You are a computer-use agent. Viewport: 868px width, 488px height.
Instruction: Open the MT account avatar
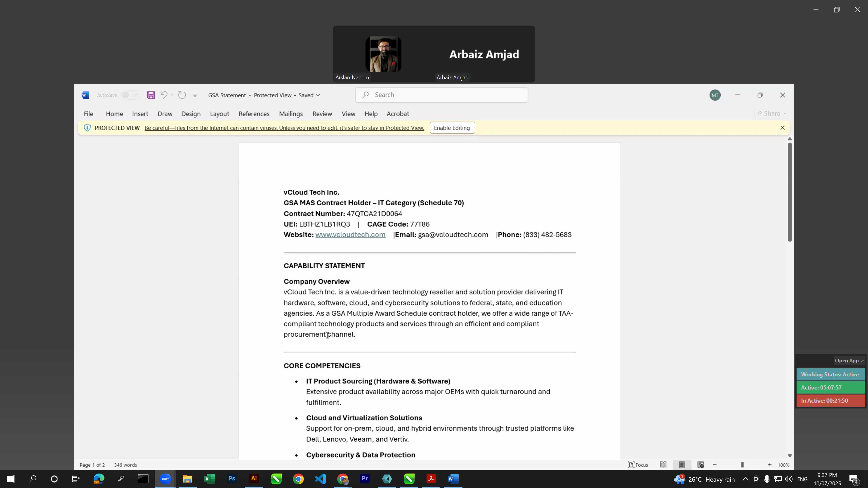pos(715,95)
